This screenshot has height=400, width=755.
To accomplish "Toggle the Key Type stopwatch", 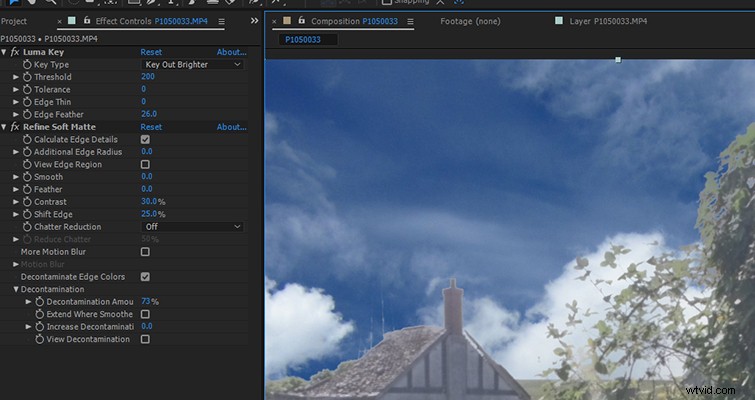I will pos(27,65).
